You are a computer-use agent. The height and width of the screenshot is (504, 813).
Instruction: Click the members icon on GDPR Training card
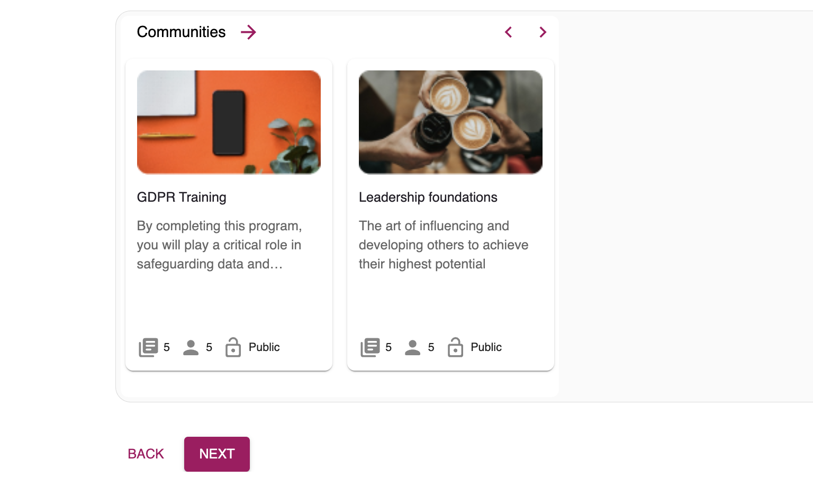point(191,347)
